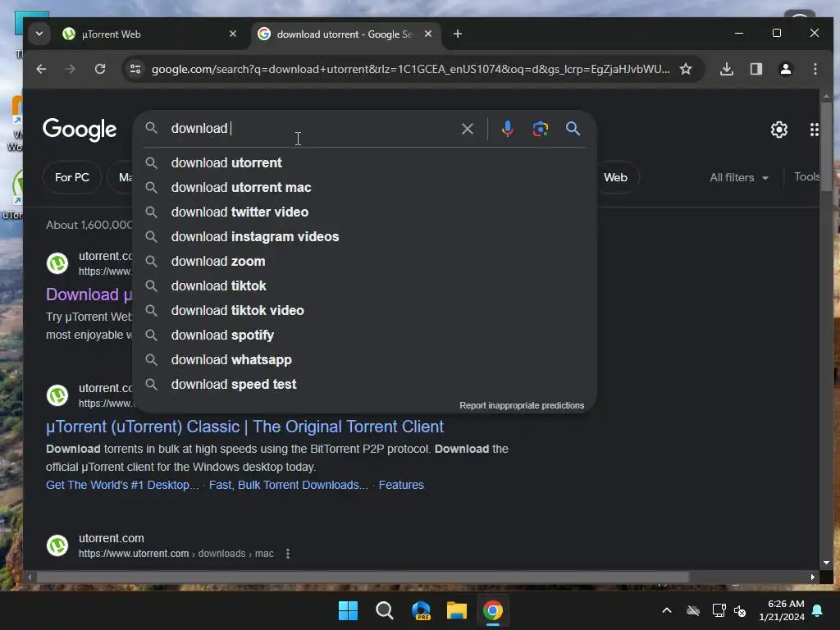Reload the current Google search page
Viewport: 840px width, 630px height.
100,69
